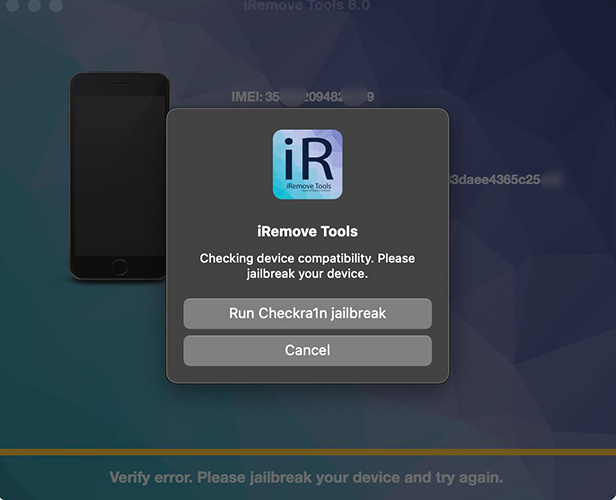Click the iRemove Tools 6.0 window title

pos(306,5)
